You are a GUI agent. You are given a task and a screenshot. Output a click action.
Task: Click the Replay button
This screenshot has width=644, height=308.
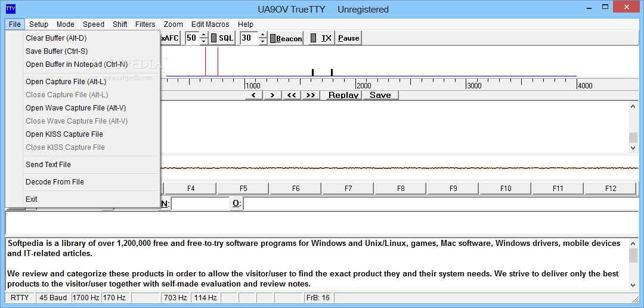tap(344, 95)
